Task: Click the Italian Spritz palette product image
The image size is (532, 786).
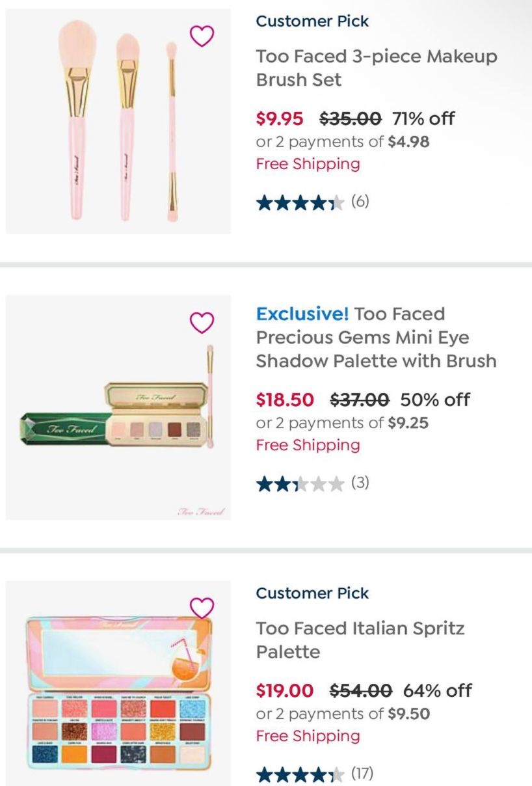Action: 118,683
